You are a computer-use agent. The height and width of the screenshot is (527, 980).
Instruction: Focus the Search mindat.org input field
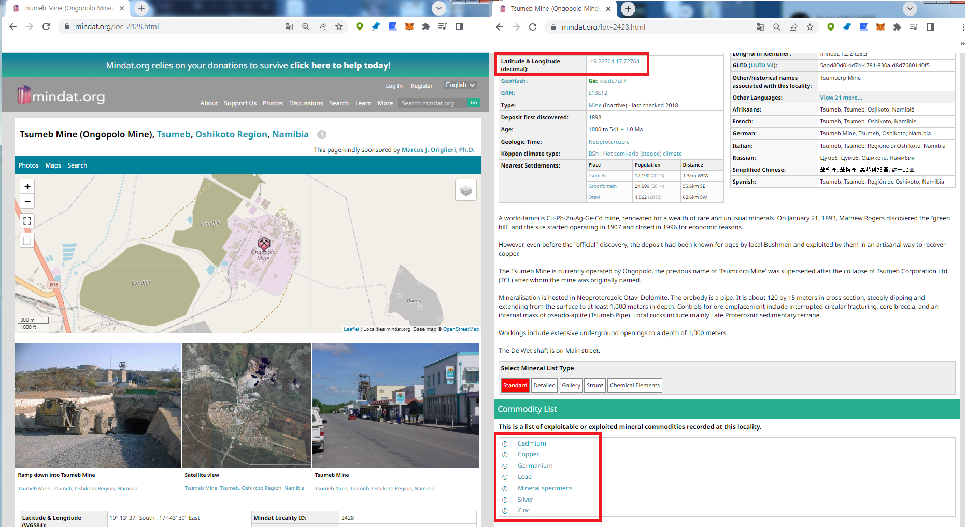tap(432, 103)
